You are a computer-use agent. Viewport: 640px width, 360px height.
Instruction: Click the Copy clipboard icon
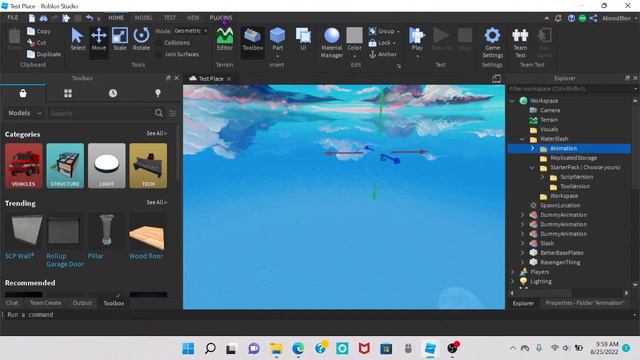[31, 31]
